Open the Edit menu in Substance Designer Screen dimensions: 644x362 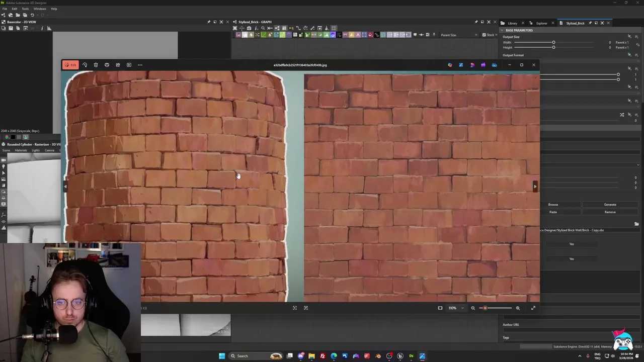[x=14, y=9]
